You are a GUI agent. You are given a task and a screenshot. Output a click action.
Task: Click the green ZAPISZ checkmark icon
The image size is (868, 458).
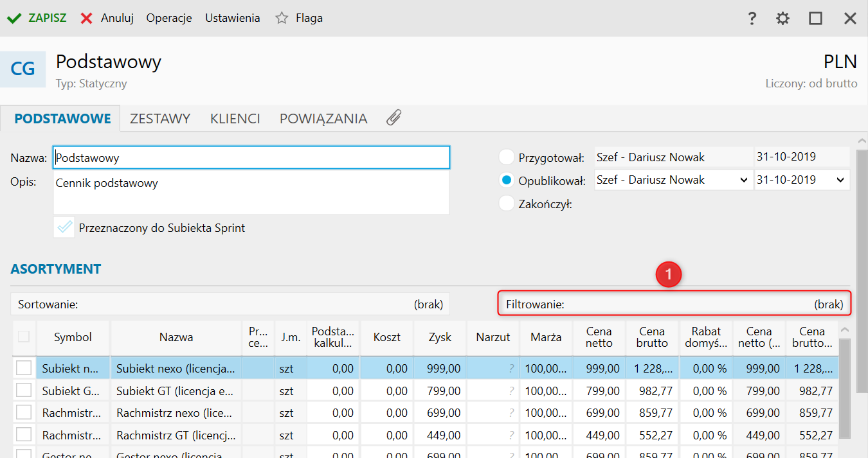(14, 18)
